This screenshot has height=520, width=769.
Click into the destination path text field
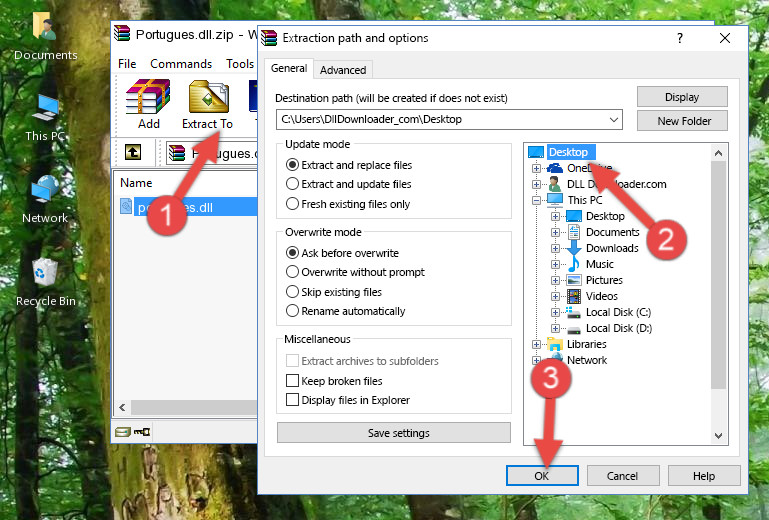(x=441, y=120)
